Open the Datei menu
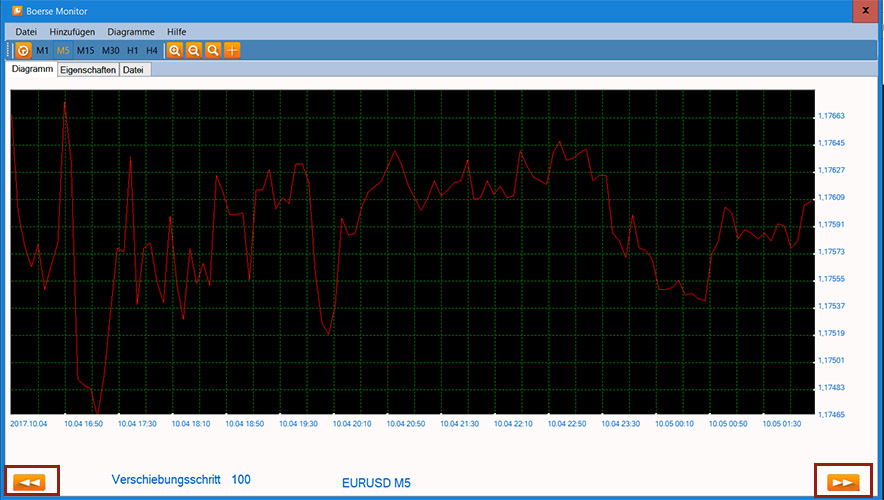 click(x=26, y=32)
